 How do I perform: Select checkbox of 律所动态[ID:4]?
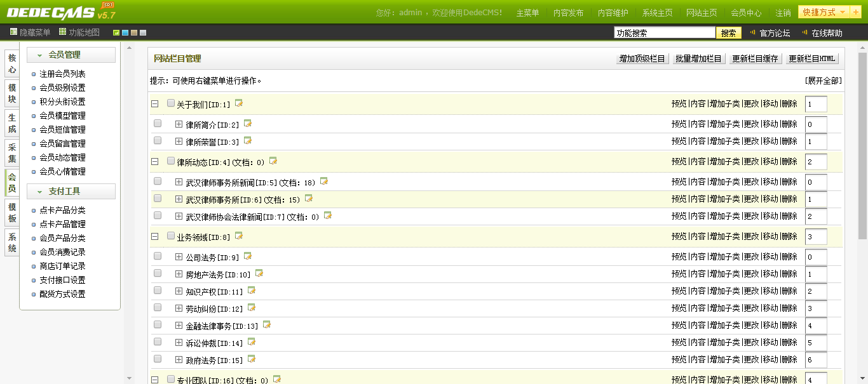click(x=171, y=161)
